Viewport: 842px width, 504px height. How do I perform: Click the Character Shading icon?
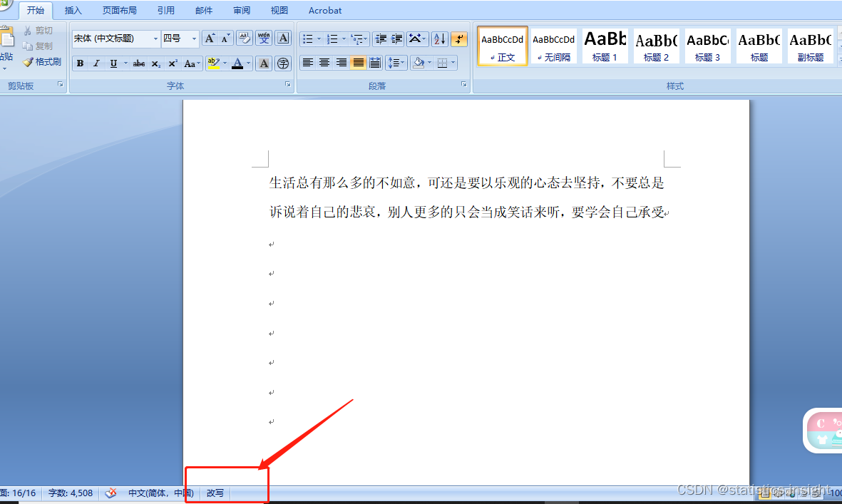[264, 63]
